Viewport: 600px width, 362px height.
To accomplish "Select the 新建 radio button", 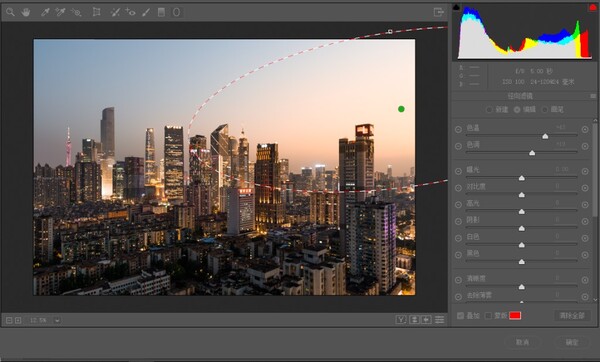I will click(489, 110).
